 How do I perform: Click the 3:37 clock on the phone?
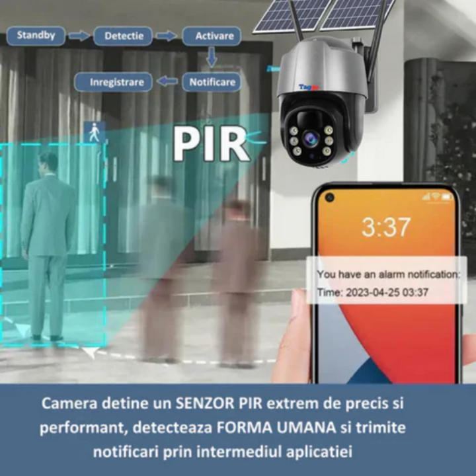pyautogui.click(x=386, y=227)
